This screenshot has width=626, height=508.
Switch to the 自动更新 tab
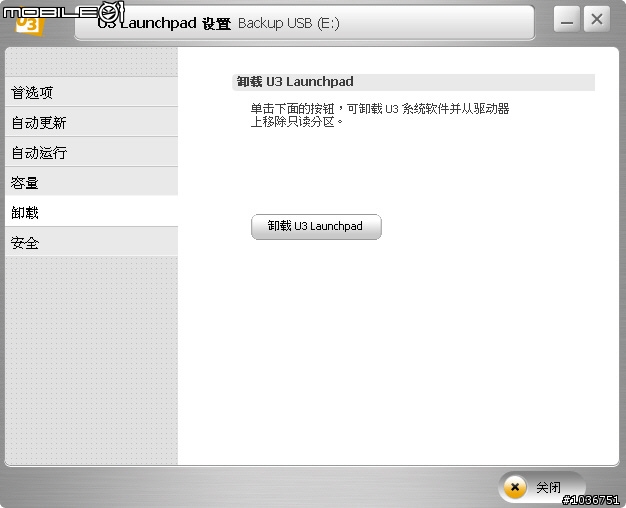pos(91,122)
